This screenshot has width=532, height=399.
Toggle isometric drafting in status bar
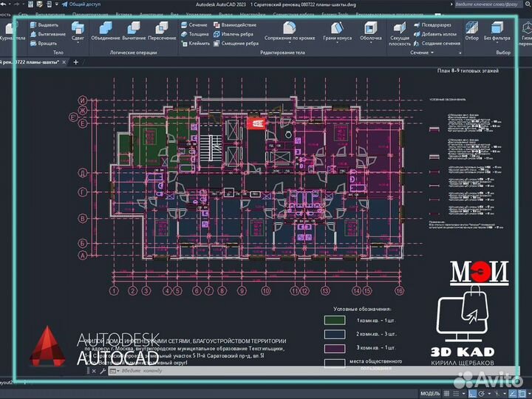(497, 394)
